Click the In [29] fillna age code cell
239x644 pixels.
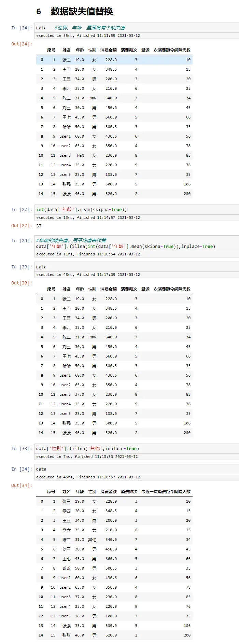137,243
